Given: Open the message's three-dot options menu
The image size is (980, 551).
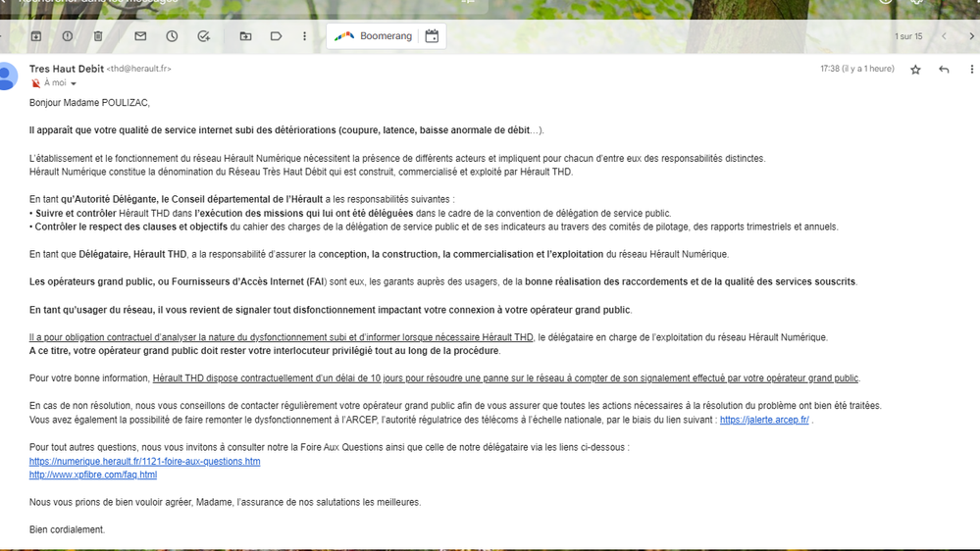Looking at the screenshot, I should [x=971, y=70].
